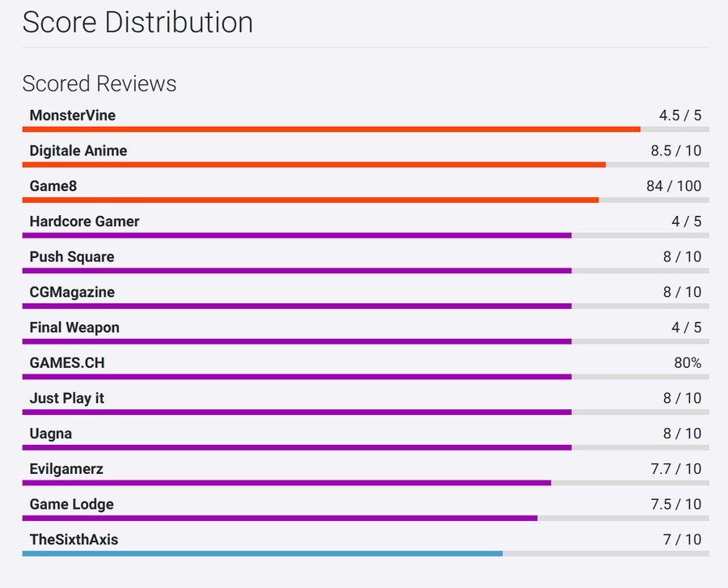Viewport: 728px width, 588px height.
Task: Click the Score Distribution heading
Action: click(x=138, y=22)
